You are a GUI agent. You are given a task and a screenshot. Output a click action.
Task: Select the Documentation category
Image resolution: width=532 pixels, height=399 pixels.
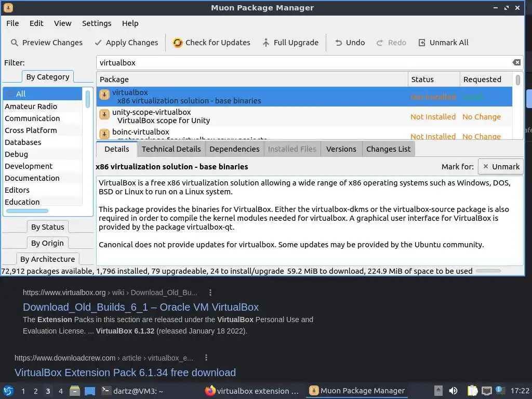(43, 178)
